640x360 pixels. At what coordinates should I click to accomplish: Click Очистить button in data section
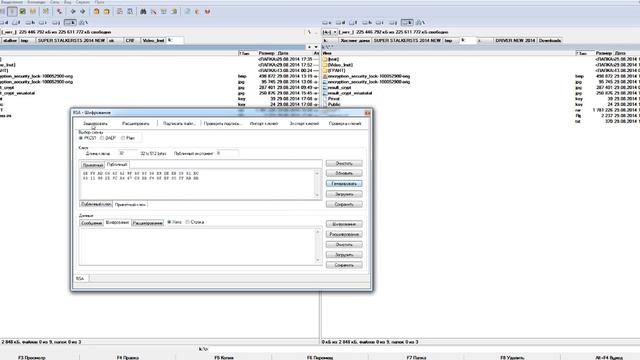344,244
